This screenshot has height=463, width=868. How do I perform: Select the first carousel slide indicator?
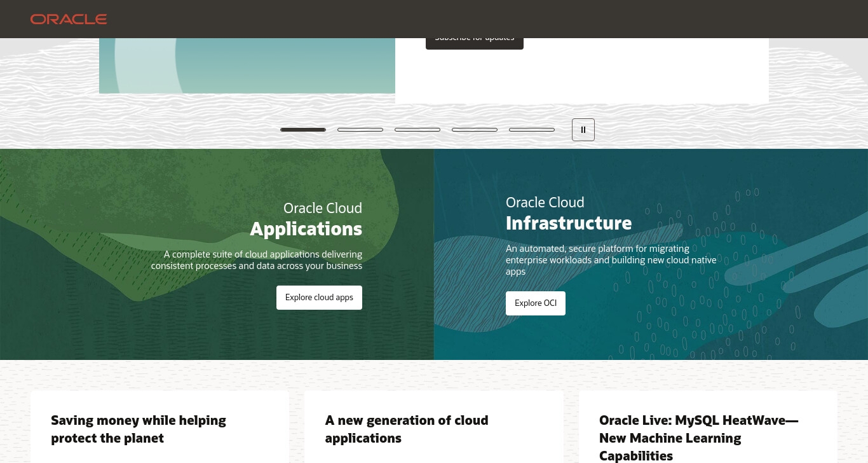click(303, 130)
